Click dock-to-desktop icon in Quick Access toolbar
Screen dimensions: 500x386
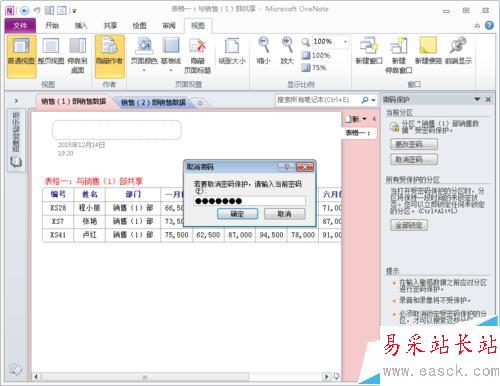coord(49,11)
